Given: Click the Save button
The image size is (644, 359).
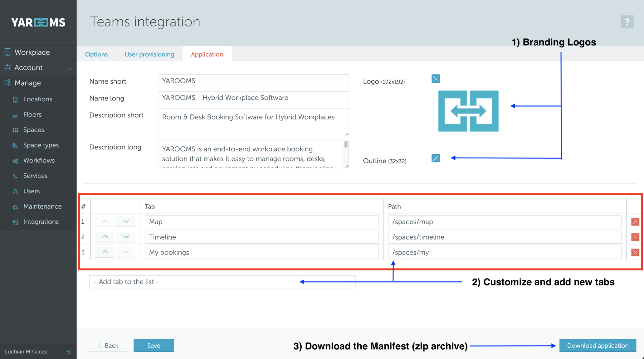Looking at the screenshot, I should (x=154, y=346).
